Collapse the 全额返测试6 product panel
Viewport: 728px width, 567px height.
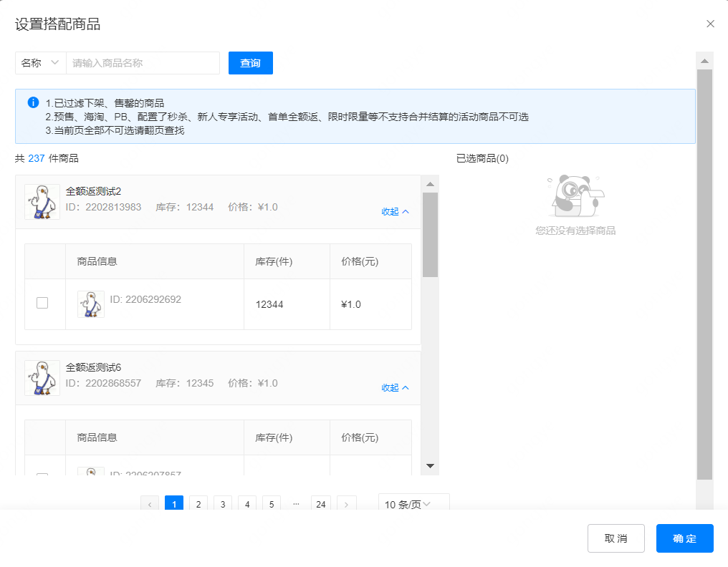(395, 387)
